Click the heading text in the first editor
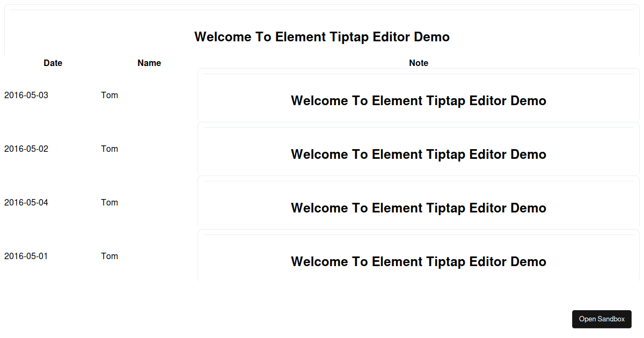 coord(419,100)
